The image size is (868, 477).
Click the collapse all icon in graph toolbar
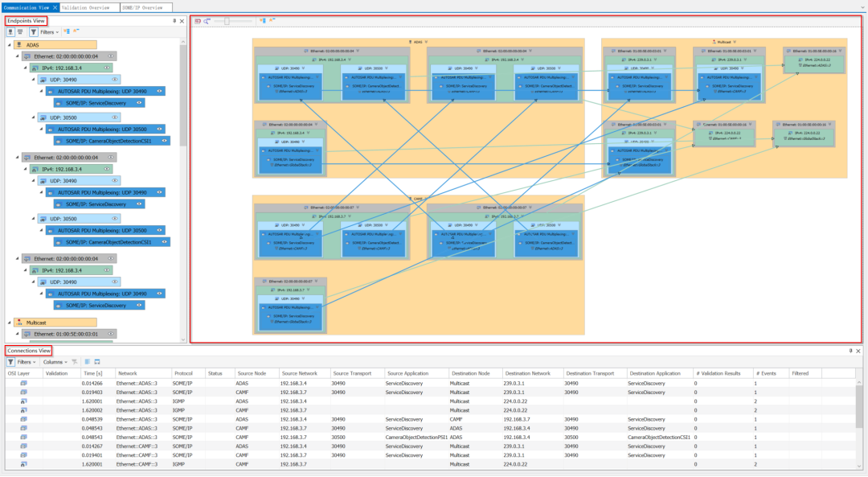[x=272, y=20]
